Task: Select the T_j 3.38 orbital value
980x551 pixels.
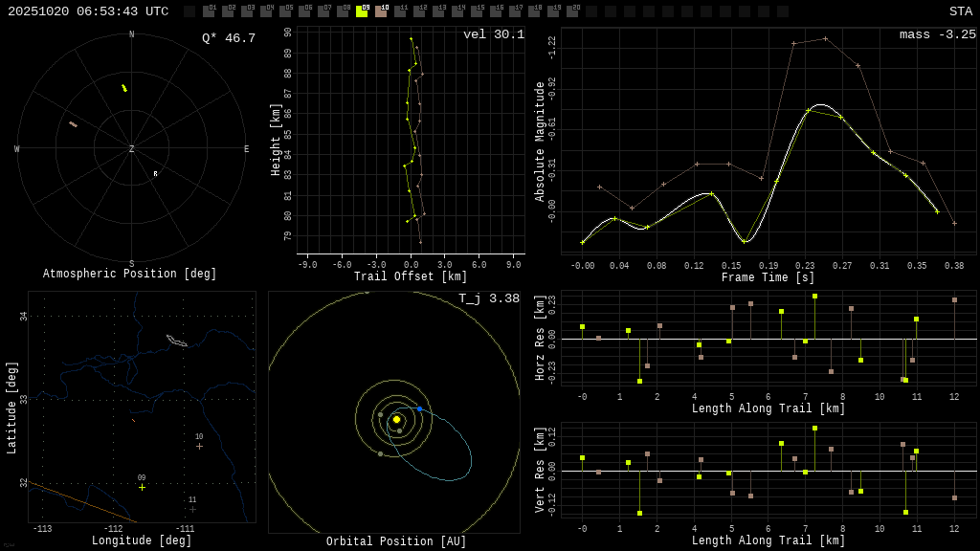Action: pos(488,299)
